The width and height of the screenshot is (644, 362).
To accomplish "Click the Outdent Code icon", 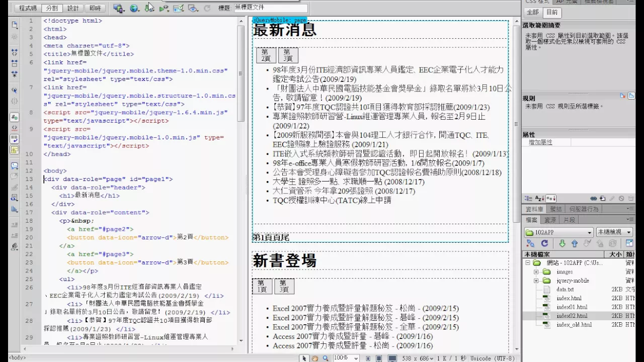I will click(15, 235).
